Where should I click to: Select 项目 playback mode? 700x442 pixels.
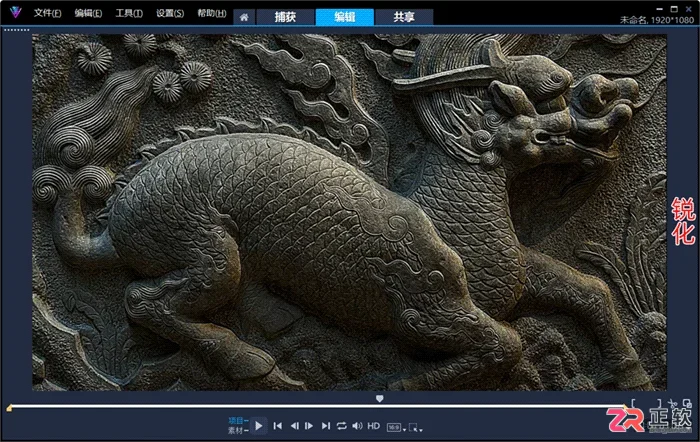click(238, 421)
